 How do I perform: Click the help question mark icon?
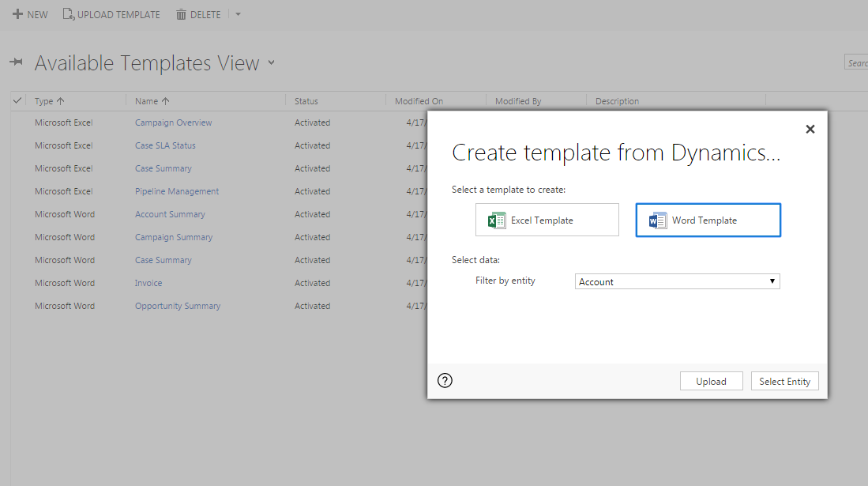[x=445, y=381]
